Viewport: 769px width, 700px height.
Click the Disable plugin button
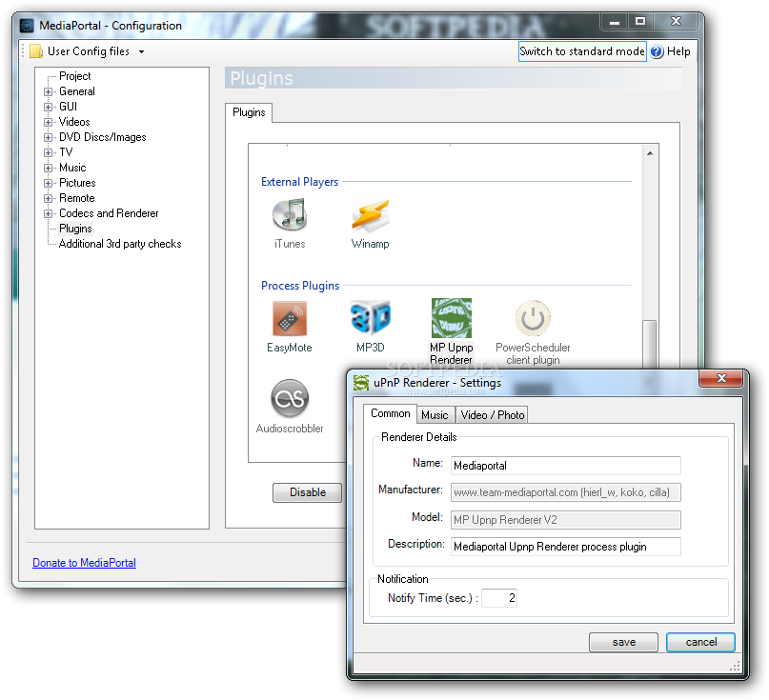pyautogui.click(x=308, y=492)
